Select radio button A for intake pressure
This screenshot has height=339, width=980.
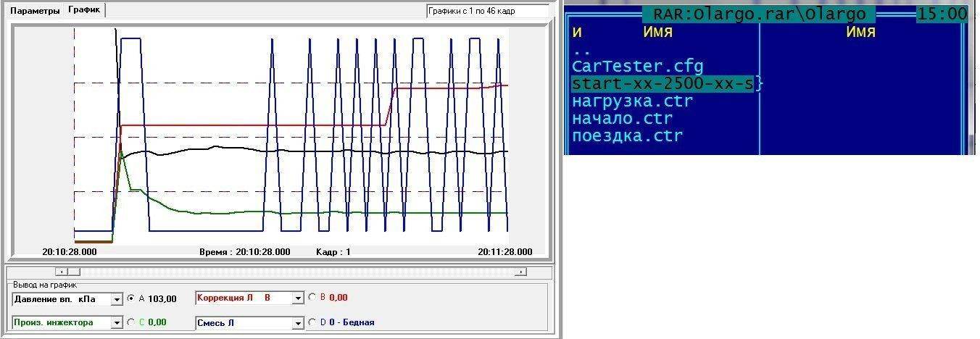coord(131,298)
